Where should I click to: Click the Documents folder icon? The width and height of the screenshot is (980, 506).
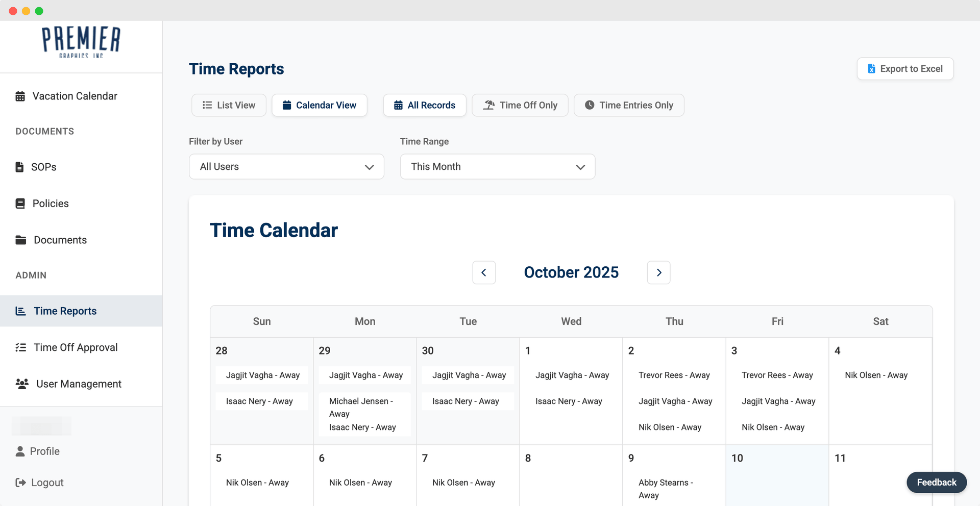(20, 240)
